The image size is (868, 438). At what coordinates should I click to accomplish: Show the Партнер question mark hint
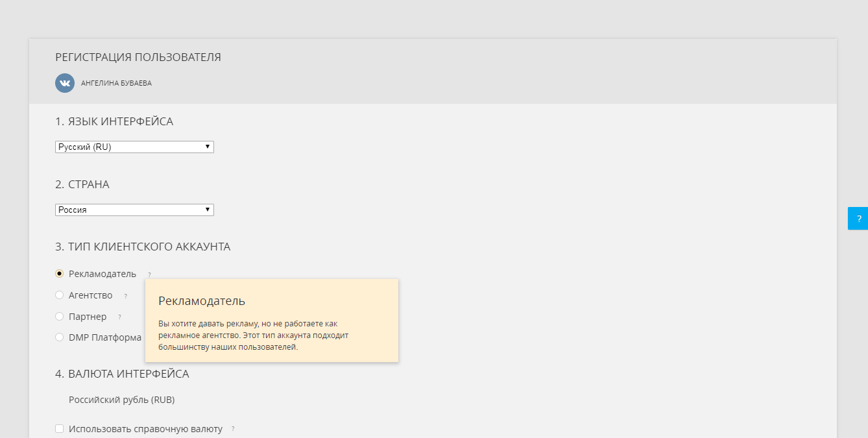point(119,317)
